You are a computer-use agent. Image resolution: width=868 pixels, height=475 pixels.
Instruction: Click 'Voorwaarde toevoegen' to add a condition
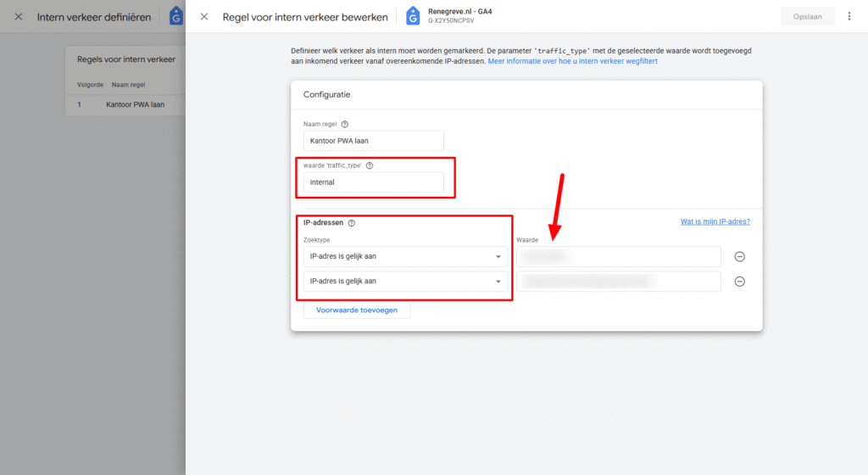[356, 310]
